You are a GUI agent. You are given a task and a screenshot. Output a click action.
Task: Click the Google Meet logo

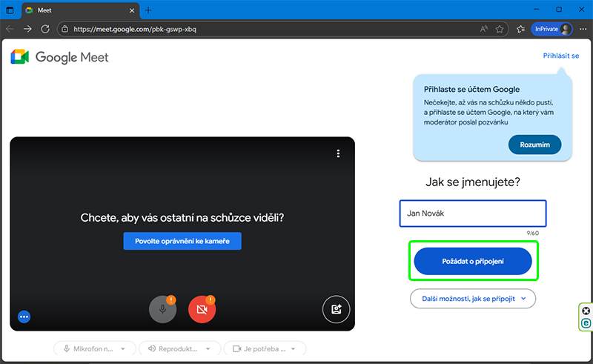[60, 57]
